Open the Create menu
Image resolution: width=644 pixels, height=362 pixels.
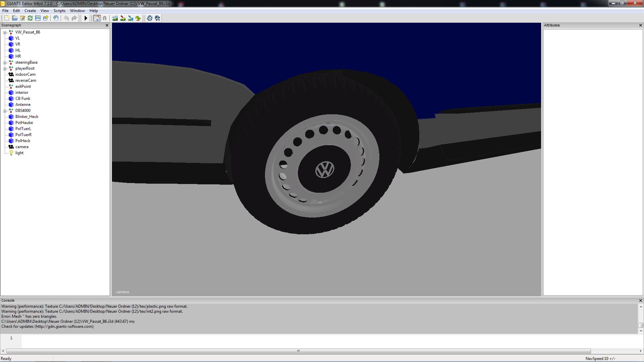click(30, 11)
